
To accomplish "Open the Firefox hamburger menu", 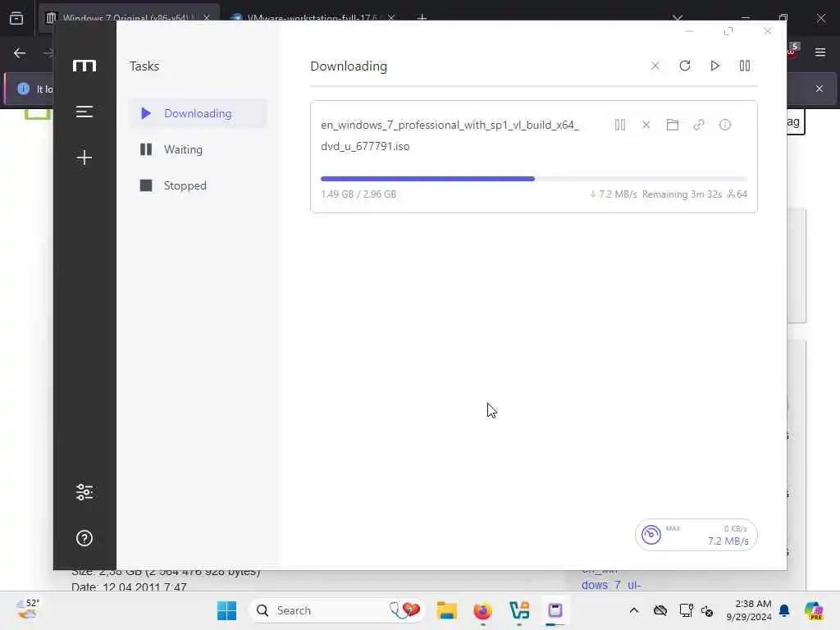I will (x=820, y=52).
